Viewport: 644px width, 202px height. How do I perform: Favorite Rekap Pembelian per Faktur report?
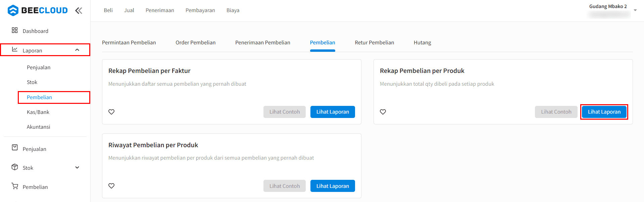[111, 112]
